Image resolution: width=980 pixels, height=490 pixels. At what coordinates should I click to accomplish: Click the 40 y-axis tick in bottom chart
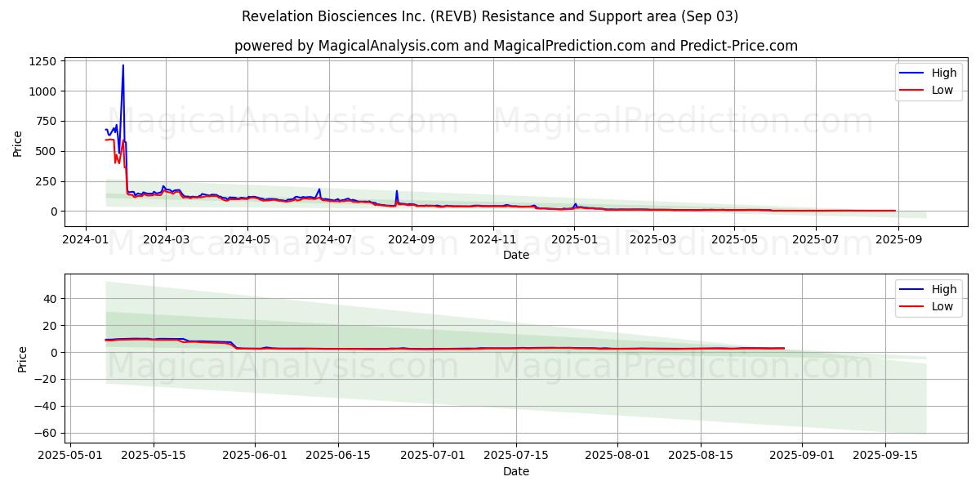[x=49, y=299]
